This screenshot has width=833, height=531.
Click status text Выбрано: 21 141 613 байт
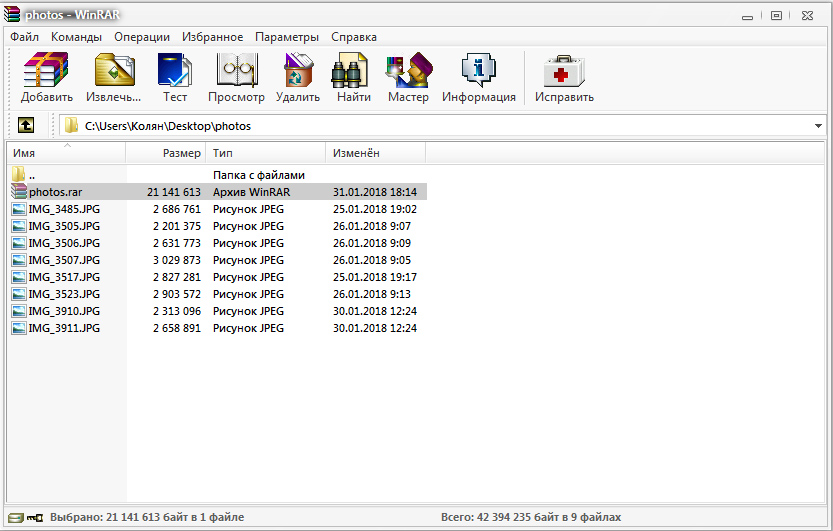pos(147,517)
